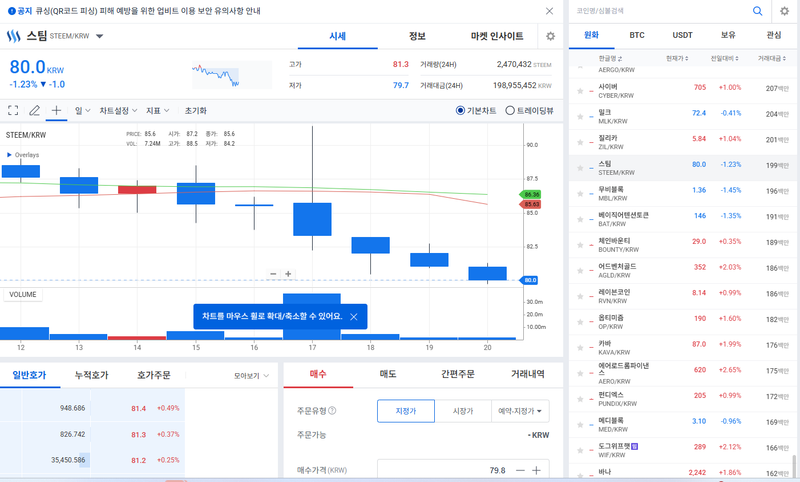Dismiss the mouse wheel zoom tooltip
Viewport: 800px width, 482px height.
click(354, 317)
